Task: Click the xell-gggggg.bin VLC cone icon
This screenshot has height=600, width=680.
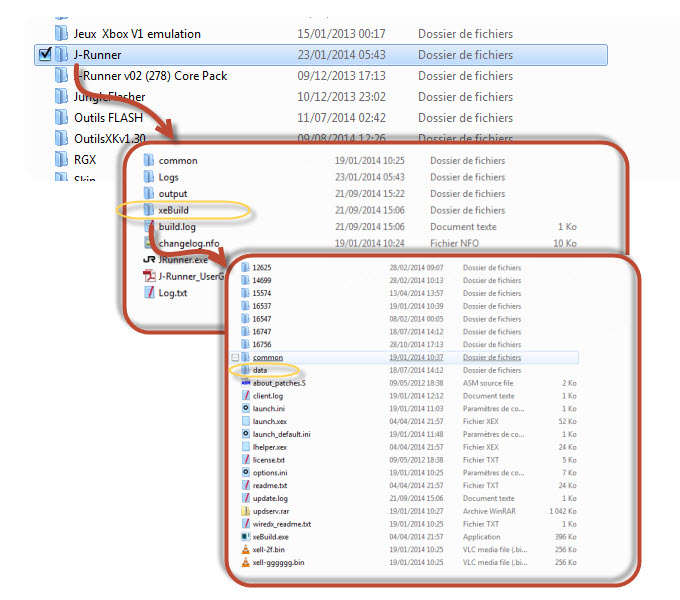Action: pyautogui.click(x=245, y=562)
